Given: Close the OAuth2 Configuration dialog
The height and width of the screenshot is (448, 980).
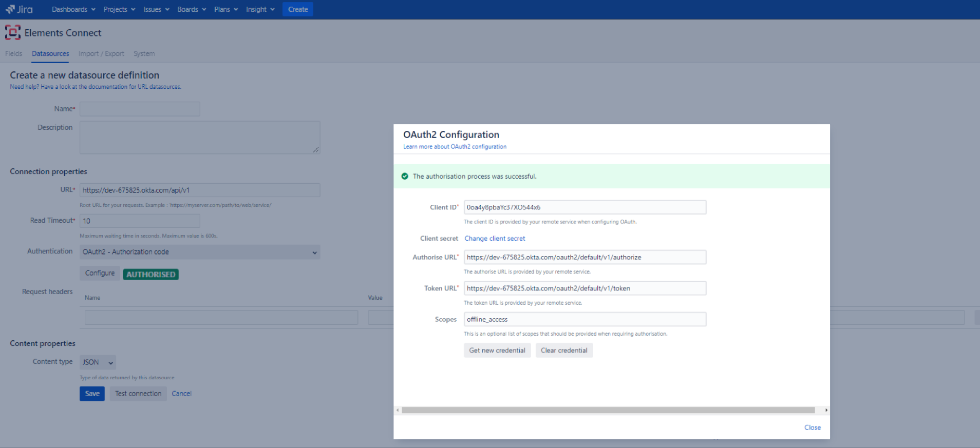Looking at the screenshot, I should [x=812, y=427].
